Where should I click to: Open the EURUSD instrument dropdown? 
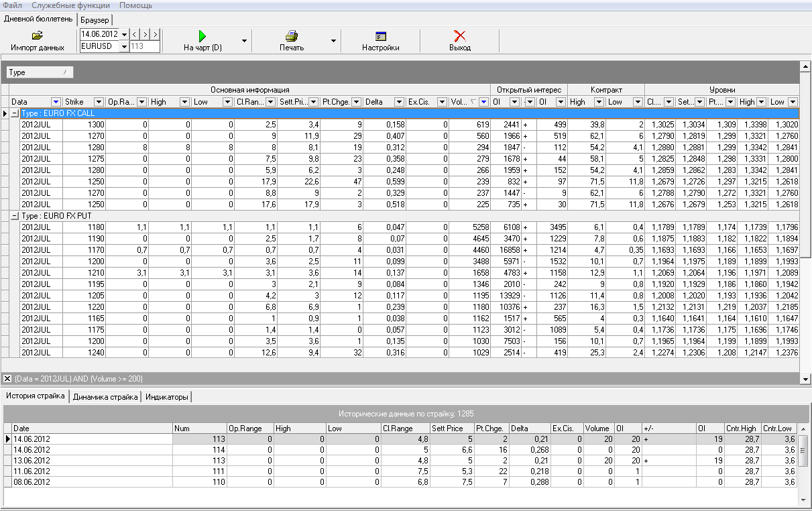click(x=124, y=47)
